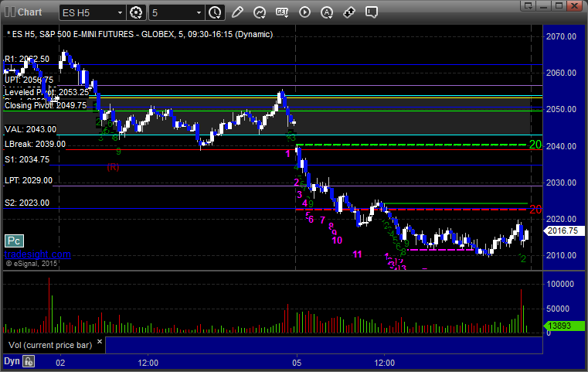Image resolution: width=588 pixels, height=372 pixels.
Task: Click the red (R) marker on chart
Action: click(x=113, y=167)
